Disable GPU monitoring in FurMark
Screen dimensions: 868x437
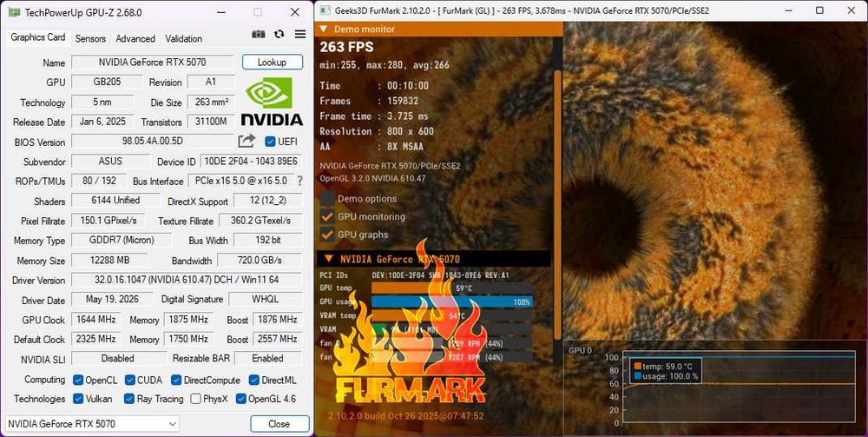[327, 216]
